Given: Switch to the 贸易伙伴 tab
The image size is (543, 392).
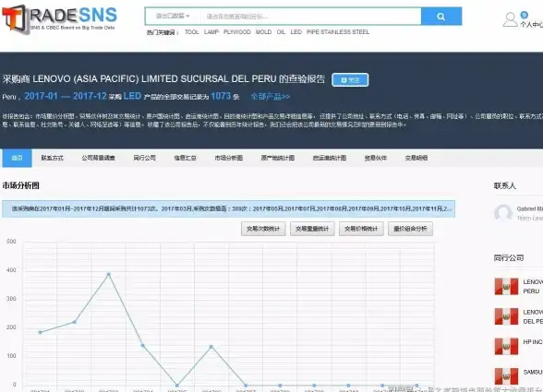Looking at the screenshot, I should [x=375, y=158].
